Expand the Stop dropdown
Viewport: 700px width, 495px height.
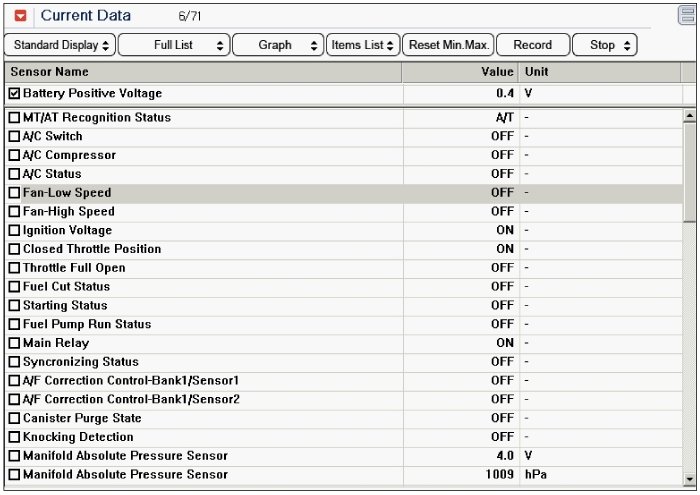tap(604, 45)
